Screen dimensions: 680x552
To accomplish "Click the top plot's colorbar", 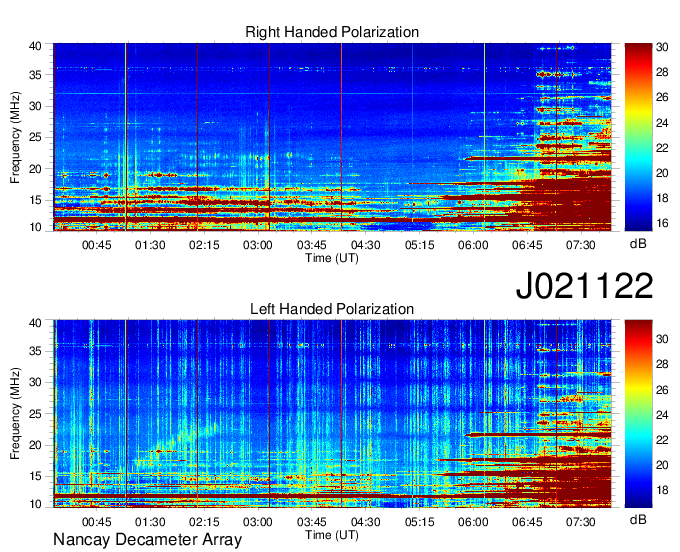I will [x=638, y=137].
